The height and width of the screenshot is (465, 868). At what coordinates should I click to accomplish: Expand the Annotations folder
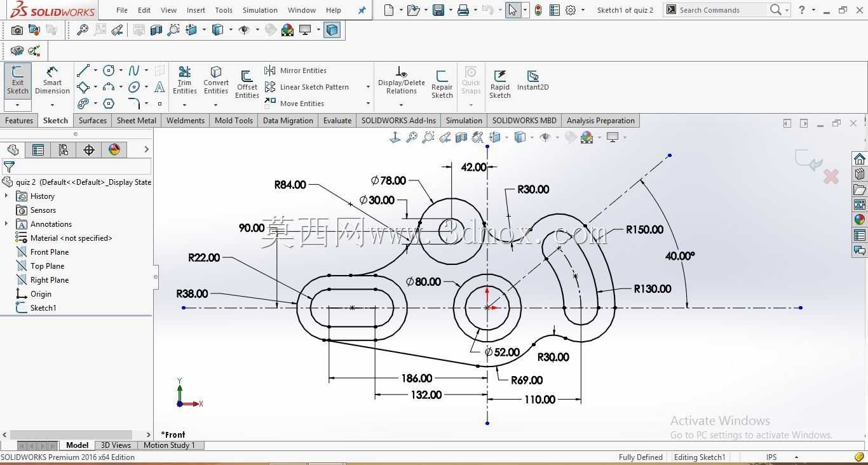(6, 224)
